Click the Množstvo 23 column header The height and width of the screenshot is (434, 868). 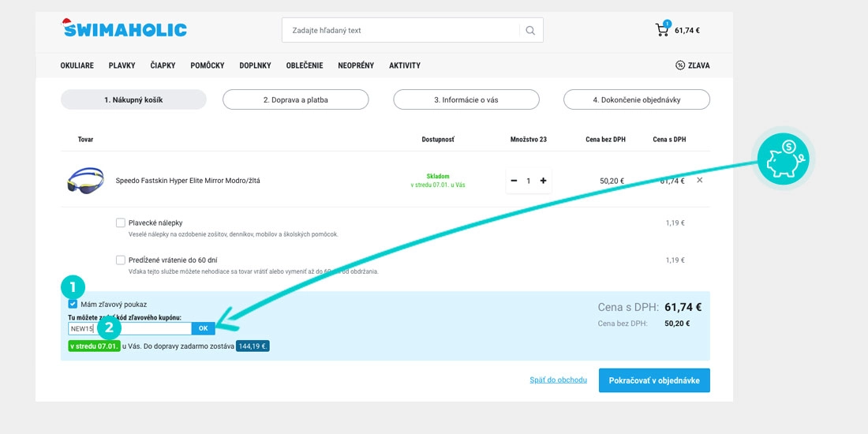click(528, 140)
